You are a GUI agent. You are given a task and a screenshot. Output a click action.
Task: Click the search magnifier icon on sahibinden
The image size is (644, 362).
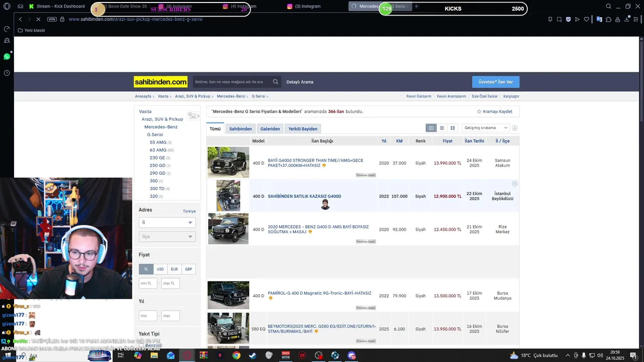[x=276, y=82]
